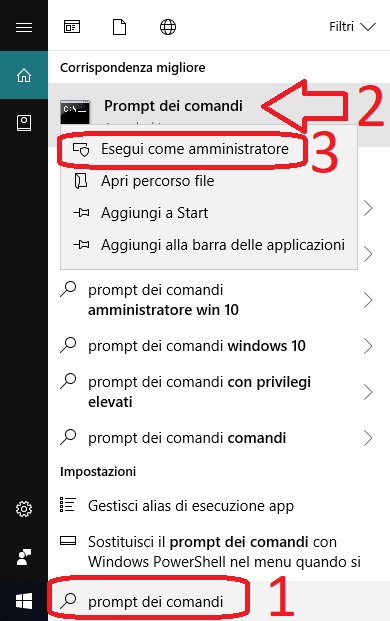Image resolution: width=390 pixels, height=621 pixels.
Task: Open the settings gear icon
Action: point(24,509)
